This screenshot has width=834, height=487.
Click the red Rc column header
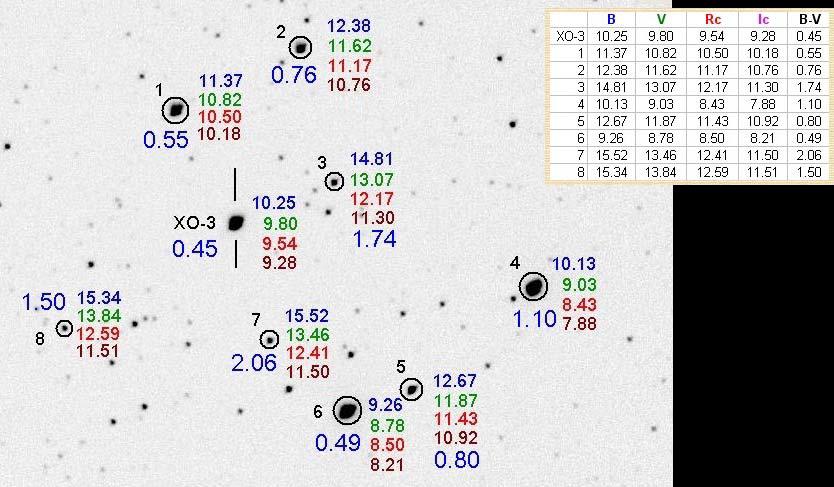click(709, 19)
